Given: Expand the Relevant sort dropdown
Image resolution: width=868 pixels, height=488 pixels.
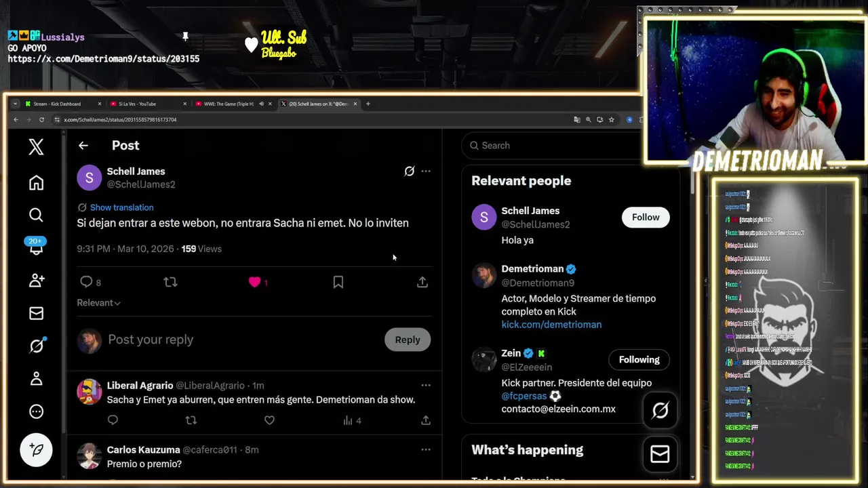Looking at the screenshot, I should click(98, 303).
